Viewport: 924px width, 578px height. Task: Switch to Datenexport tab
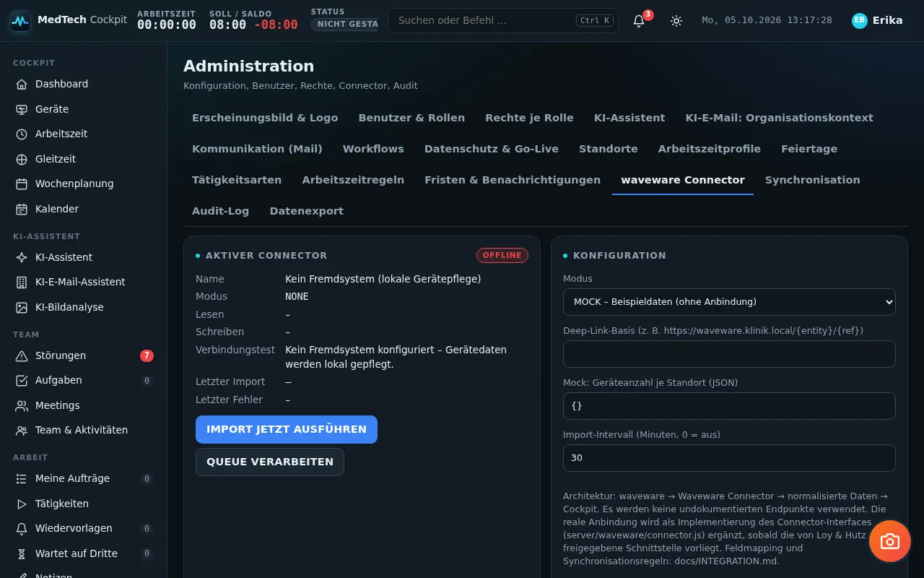click(307, 211)
